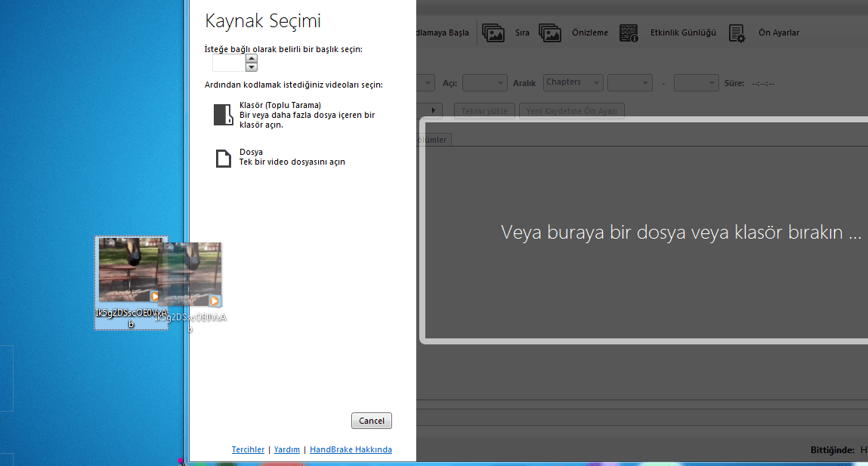Click the desktop video file name label
This screenshot has width=868, height=466.
click(131, 318)
